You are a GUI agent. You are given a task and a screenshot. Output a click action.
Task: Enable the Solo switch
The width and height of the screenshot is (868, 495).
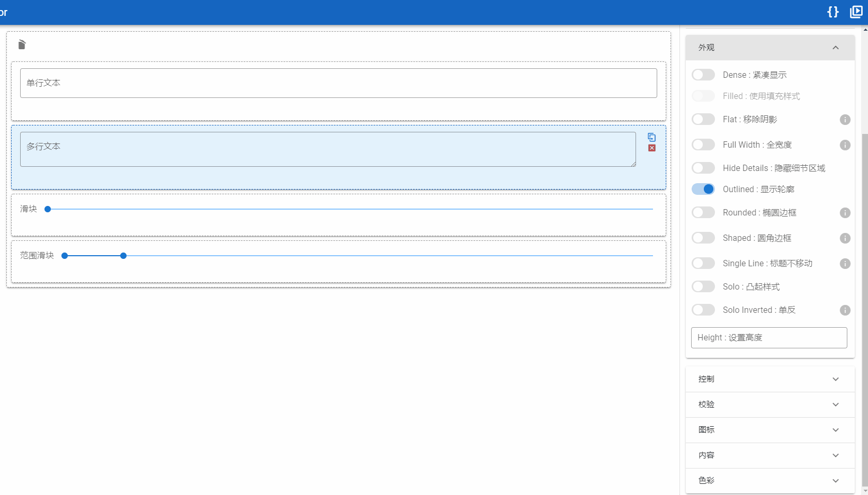(x=703, y=286)
